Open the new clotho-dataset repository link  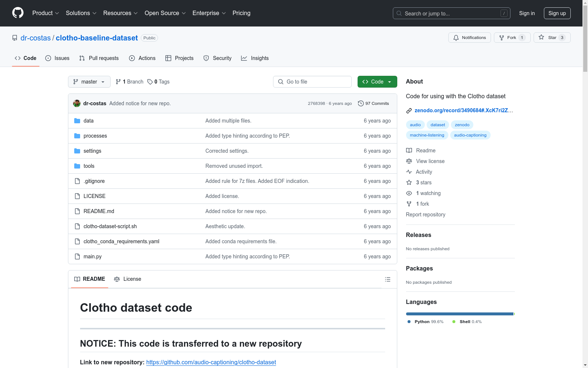coord(211,362)
